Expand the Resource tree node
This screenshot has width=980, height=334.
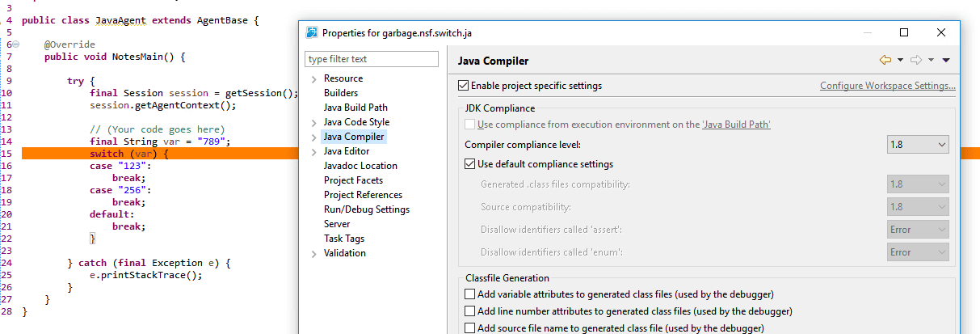click(313, 78)
